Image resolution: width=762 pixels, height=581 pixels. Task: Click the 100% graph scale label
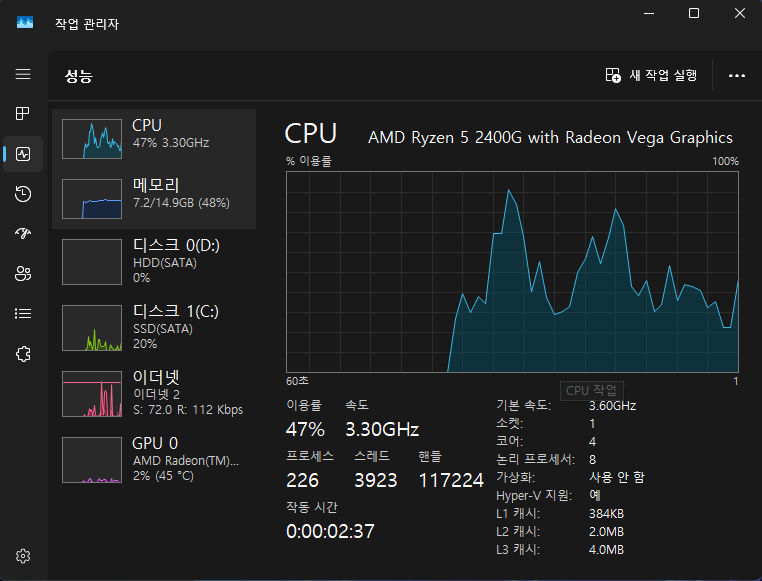[x=726, y=161]
